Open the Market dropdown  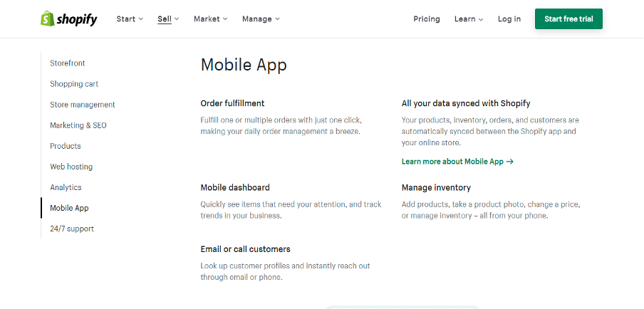coord(211,19)
